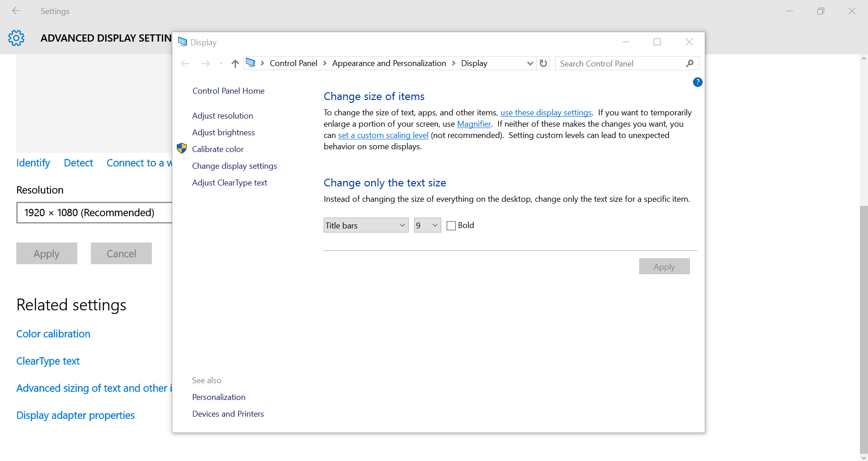The width and height of the screenshot is (868, 461).
Task: Open Calibrate color link
Action: pyautogui.click(x=217, y=149)
